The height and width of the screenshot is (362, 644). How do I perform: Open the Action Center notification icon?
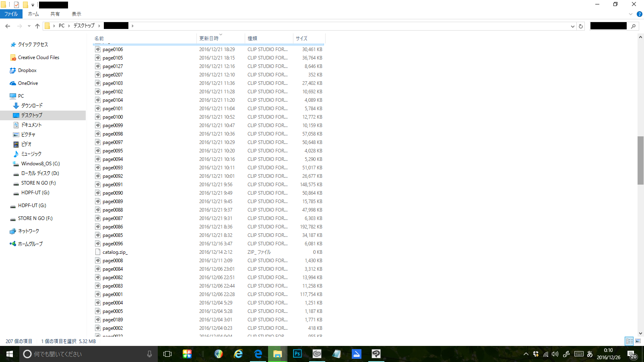[631, 354]
